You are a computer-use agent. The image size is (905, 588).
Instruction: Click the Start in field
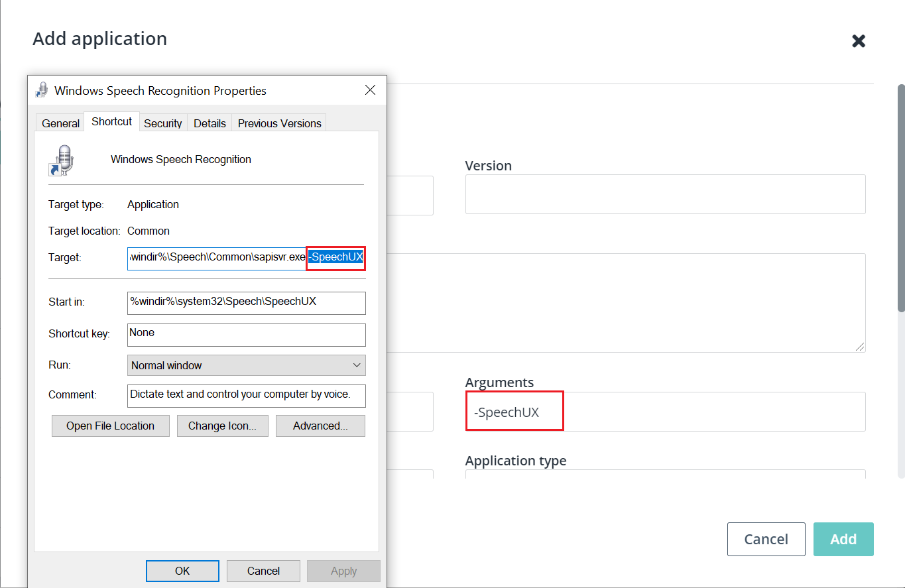(x=247, y=302)
